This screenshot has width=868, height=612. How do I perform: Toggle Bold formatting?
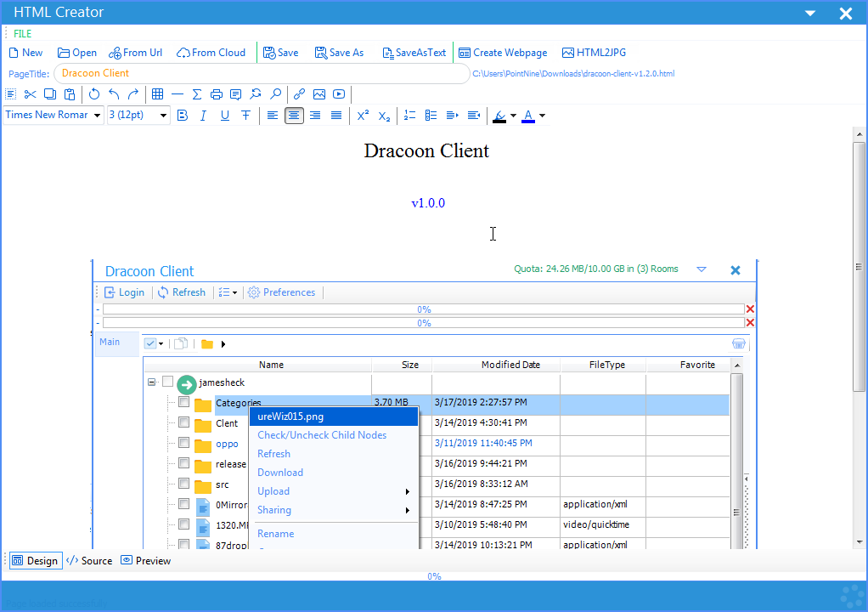(182, 116)
